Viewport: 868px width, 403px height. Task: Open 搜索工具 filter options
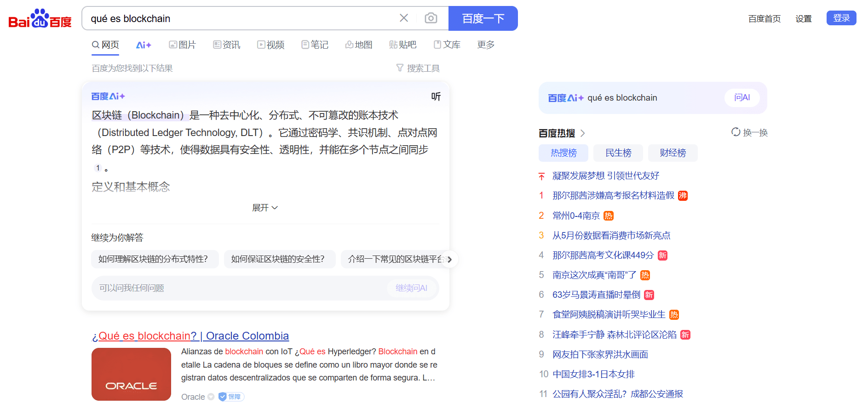pos(418,68)
